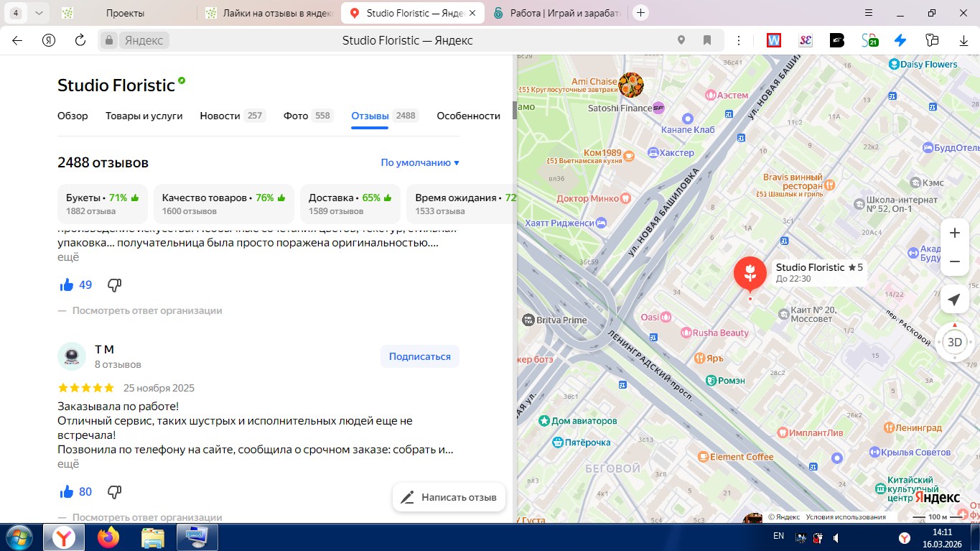Reload the page in browser toolbar
This screenshot has height=551, width=980.
coord(80,40)
